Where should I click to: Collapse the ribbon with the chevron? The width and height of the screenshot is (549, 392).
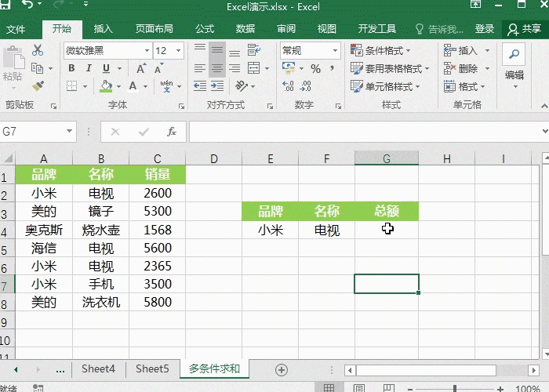pos(544,105)
